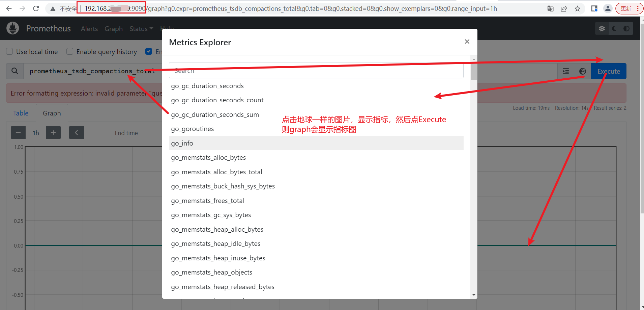Select metric go_memstats_frees_total
Viewport: 644px width, 310px height.
pyautogui.click(x=316, y=201)
